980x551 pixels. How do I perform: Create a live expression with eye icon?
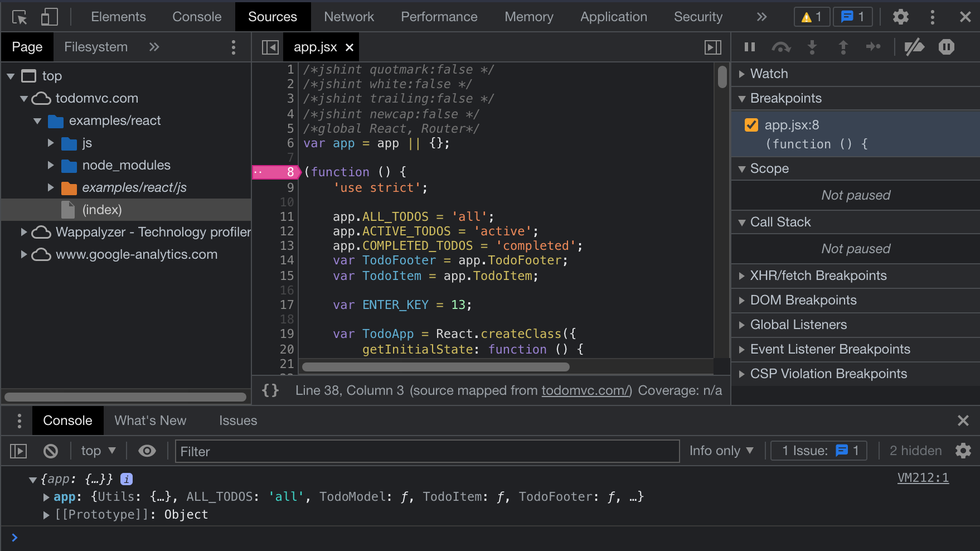point(147,451)
